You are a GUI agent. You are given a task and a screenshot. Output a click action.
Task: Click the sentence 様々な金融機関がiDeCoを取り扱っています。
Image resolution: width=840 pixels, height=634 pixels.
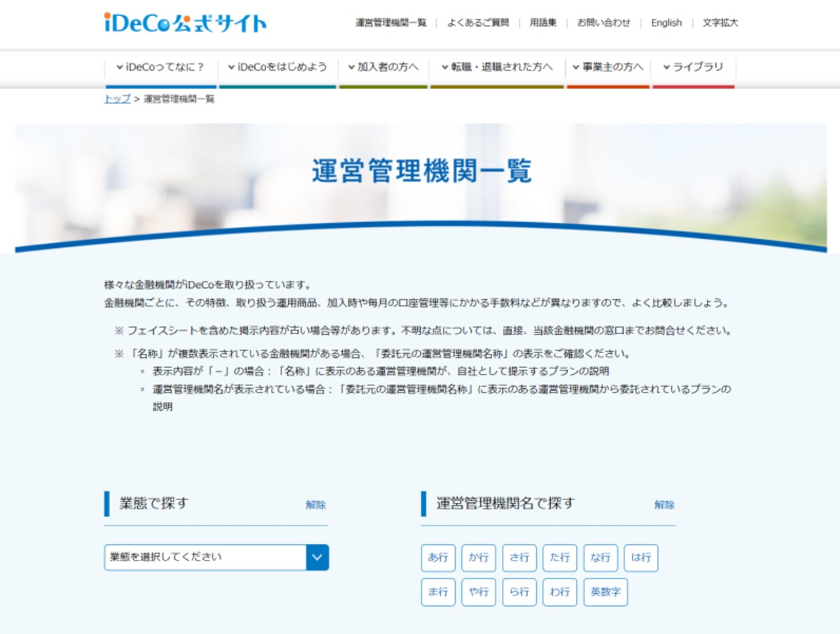207,285
